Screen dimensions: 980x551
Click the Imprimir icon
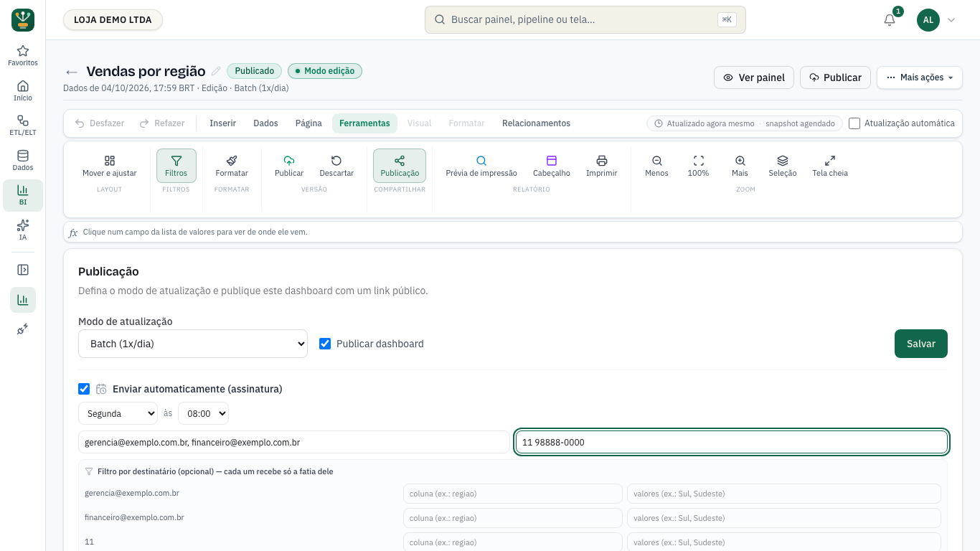pos(601,166)
